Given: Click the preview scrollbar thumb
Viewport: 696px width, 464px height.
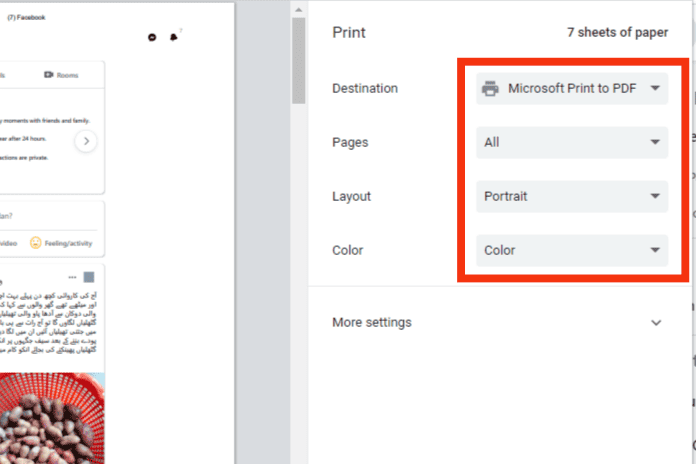Looking at the screenshot, I should [x=299, y=61].
